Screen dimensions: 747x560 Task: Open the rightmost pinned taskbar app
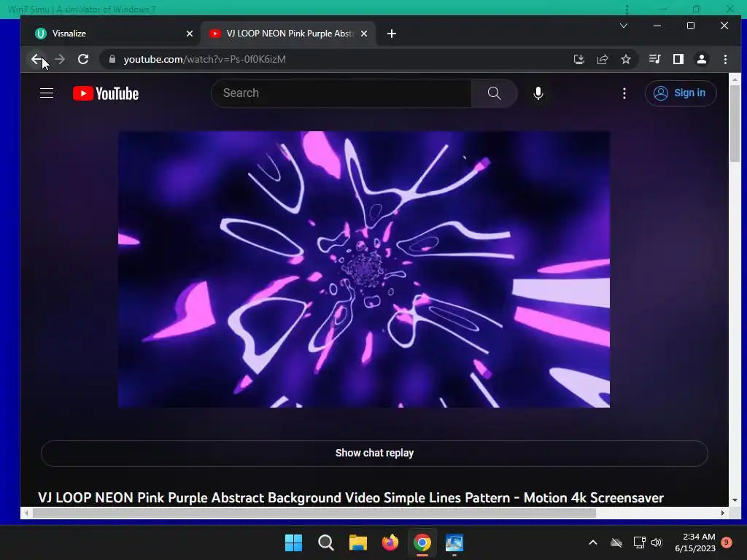pyautogui.click(x=454, y=542)
